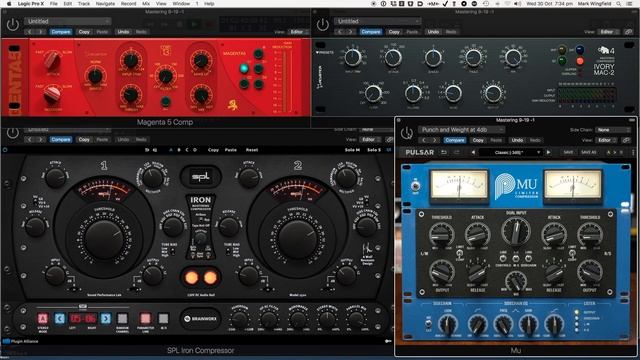Click Compare button in SPL Iron window
The image size is (640, 360).
point(61,140)
